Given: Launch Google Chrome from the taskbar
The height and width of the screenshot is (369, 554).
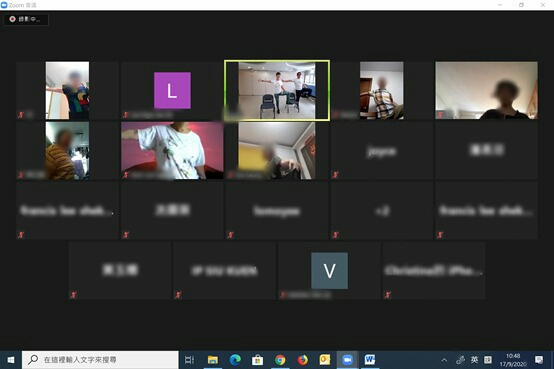Looking at the screenshot, I should pos(280,360).
